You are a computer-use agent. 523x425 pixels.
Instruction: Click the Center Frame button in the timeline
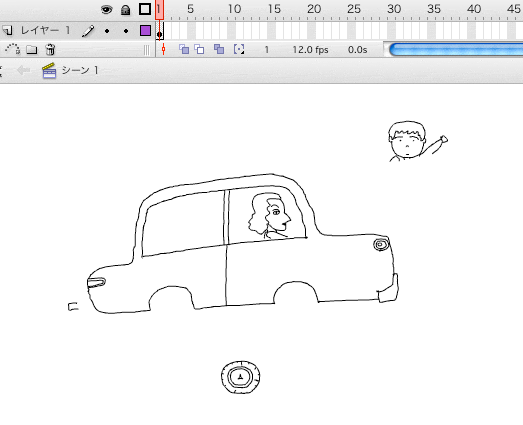[x=163, y=49]
